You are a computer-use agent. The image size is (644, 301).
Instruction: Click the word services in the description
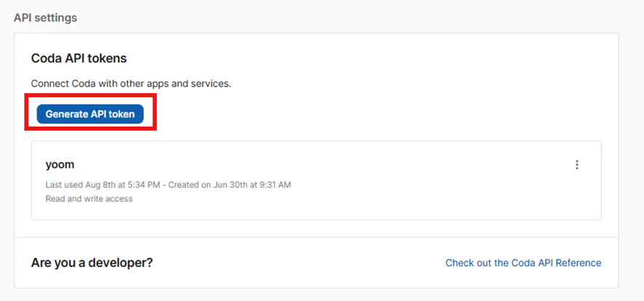pyautogui.click(x=212, y=84)
